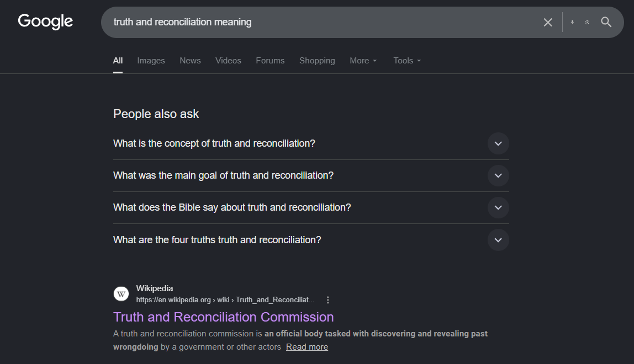Open the Tools dropdown
The height and width of the screenshot is (364, 634).
click(407, 61)
